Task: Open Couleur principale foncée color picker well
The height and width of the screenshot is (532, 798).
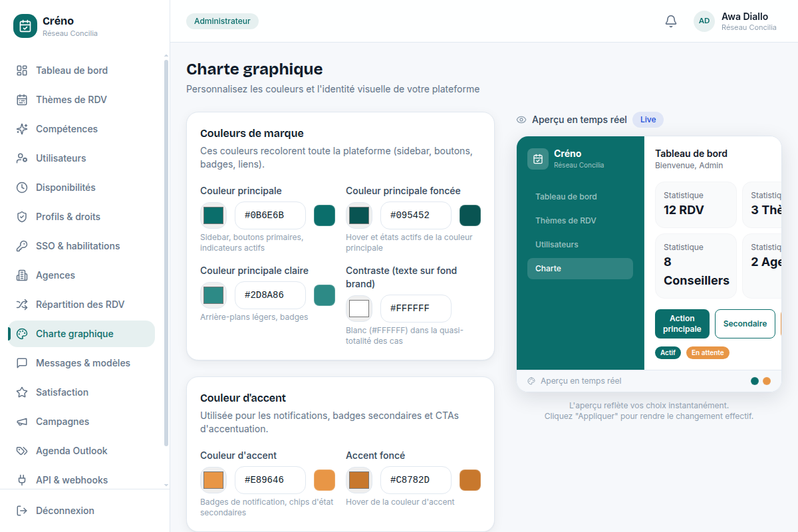Action: tap(359, 215)
